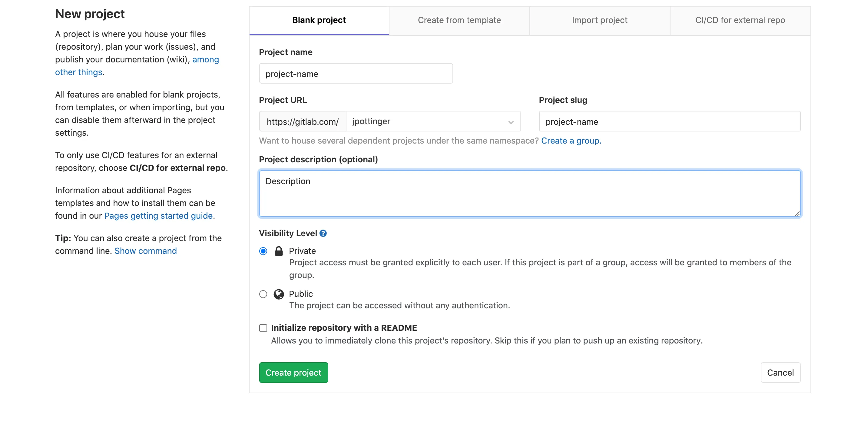
Task: Click the Public globe icon
Action: [x=279, y=294]
